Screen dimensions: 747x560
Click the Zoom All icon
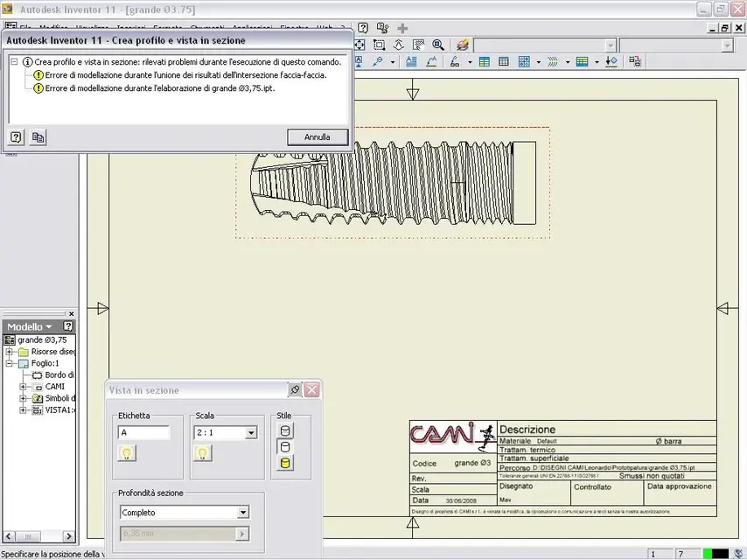click(360, 45)
